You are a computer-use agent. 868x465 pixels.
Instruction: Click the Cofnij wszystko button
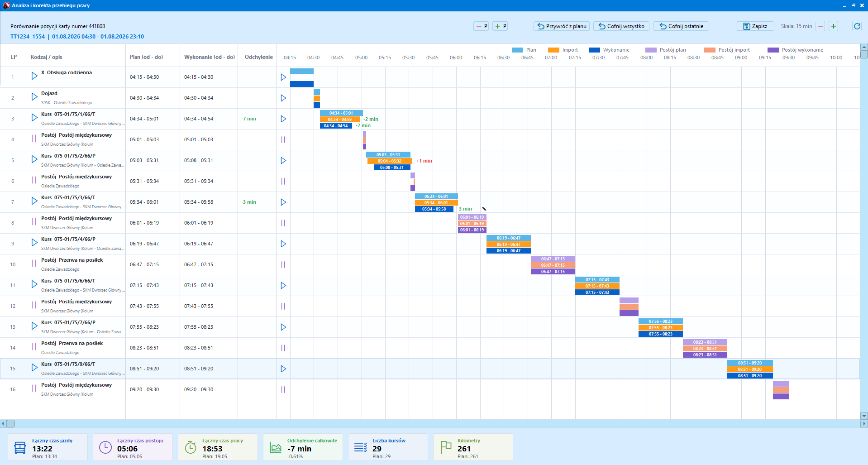tap(621, 26)
